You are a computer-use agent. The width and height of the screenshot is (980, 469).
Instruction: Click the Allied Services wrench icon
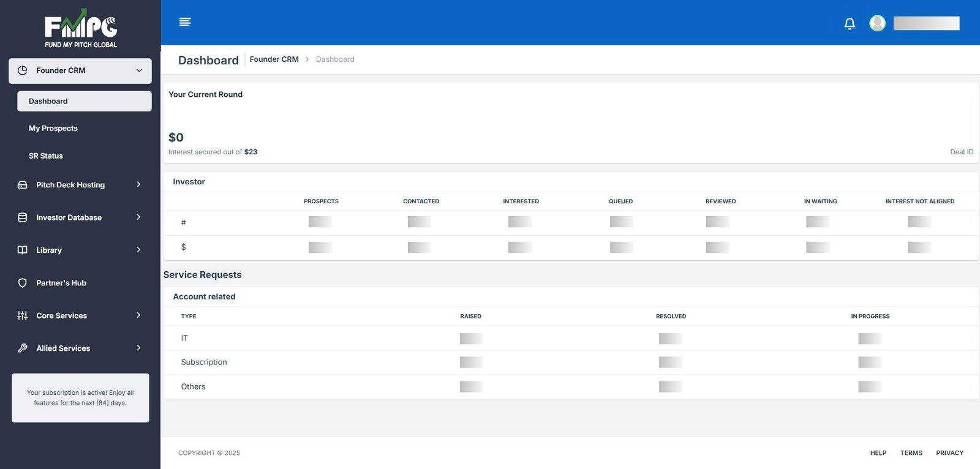point(23,348)
